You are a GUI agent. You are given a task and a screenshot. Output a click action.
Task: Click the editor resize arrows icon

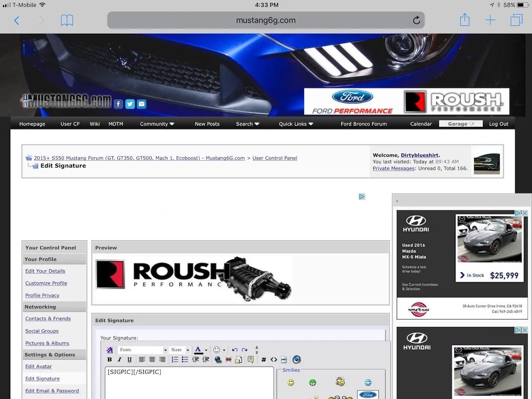tap(257, 350)
